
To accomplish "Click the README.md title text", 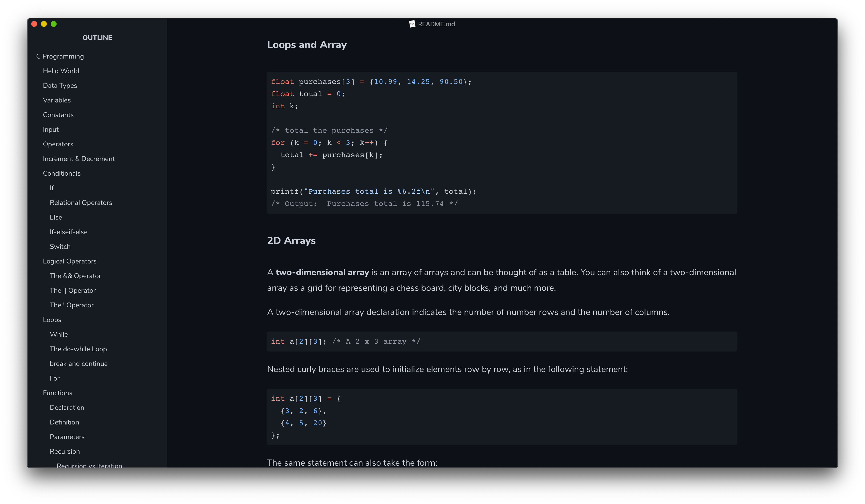I will point(436,24).
